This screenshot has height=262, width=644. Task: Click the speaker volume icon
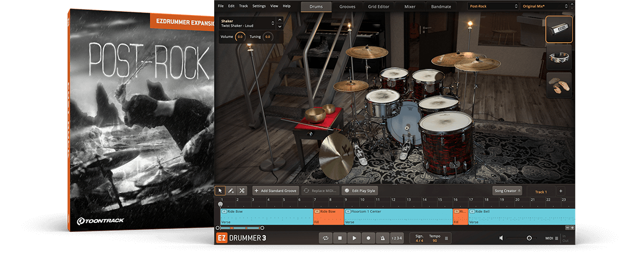(501, 238)
